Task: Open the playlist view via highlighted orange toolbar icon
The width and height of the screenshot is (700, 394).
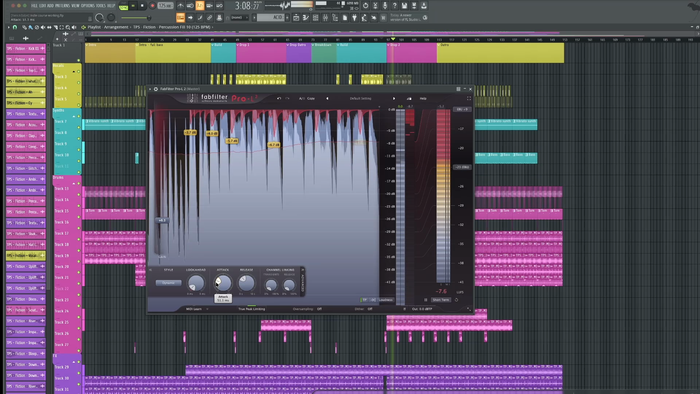Action: point(180,17)
